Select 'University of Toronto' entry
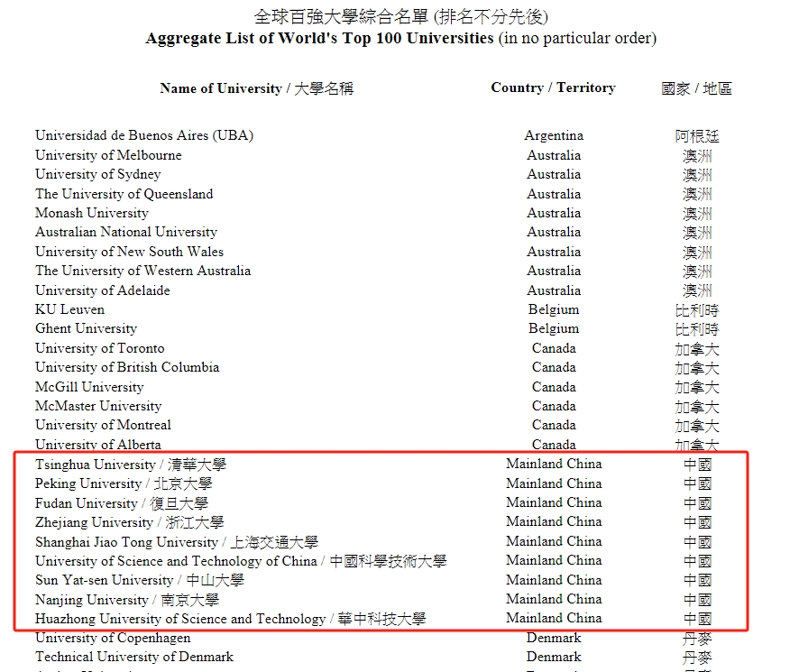The width and height of the screenshot is (799, 672). tap(100, 348)
